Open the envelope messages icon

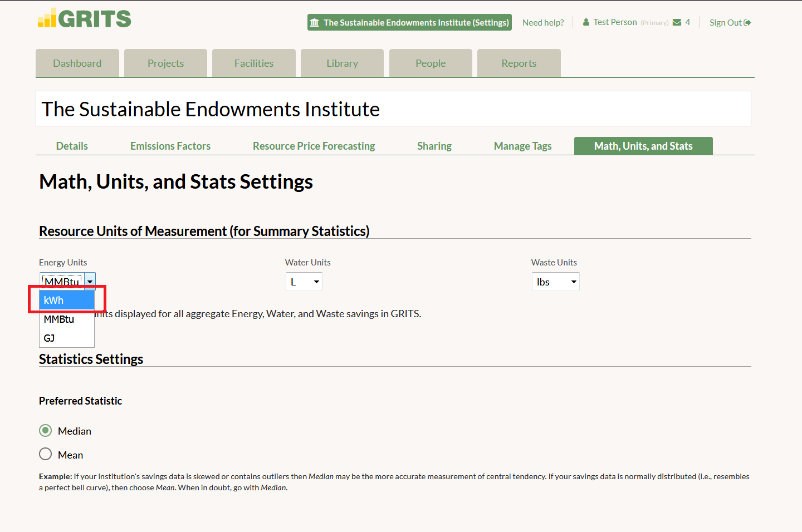[x=677, y=22]
